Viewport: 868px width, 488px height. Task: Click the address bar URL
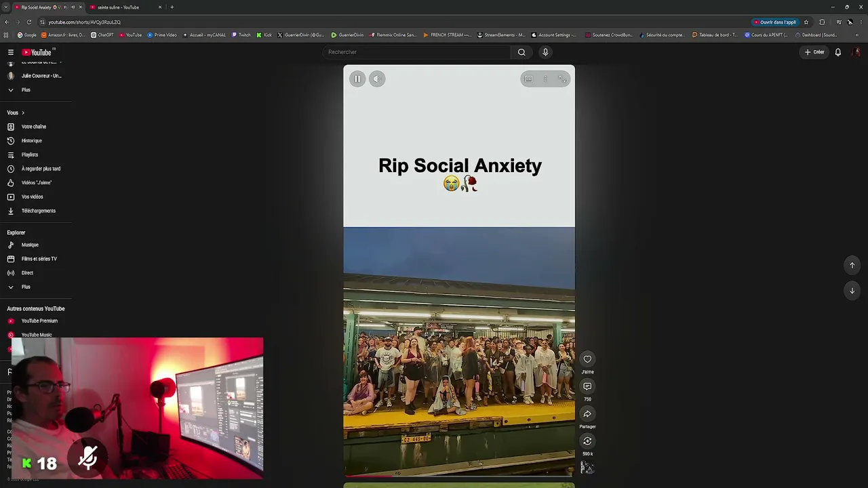[x=84, y=22]
